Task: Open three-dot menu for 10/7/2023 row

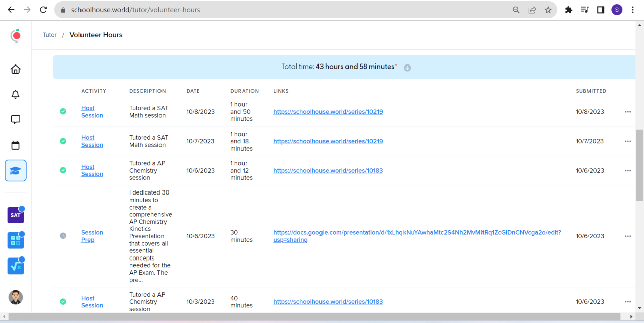Action: tap(628, 141)
